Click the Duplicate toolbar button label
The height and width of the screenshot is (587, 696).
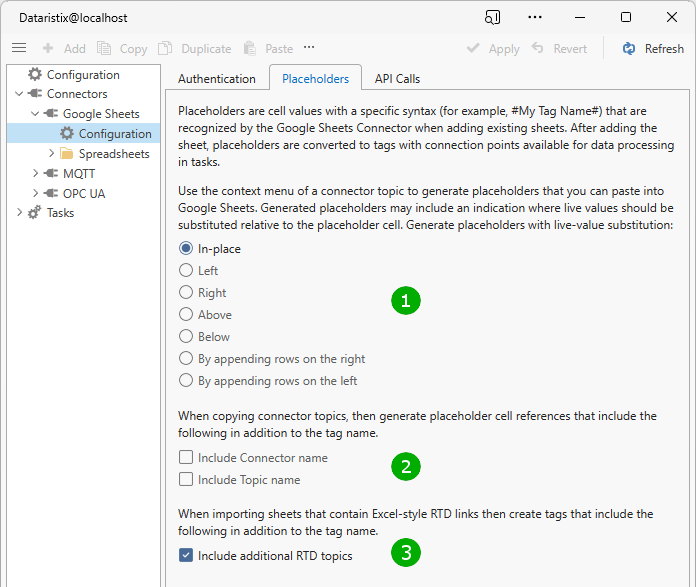[206, 48]
